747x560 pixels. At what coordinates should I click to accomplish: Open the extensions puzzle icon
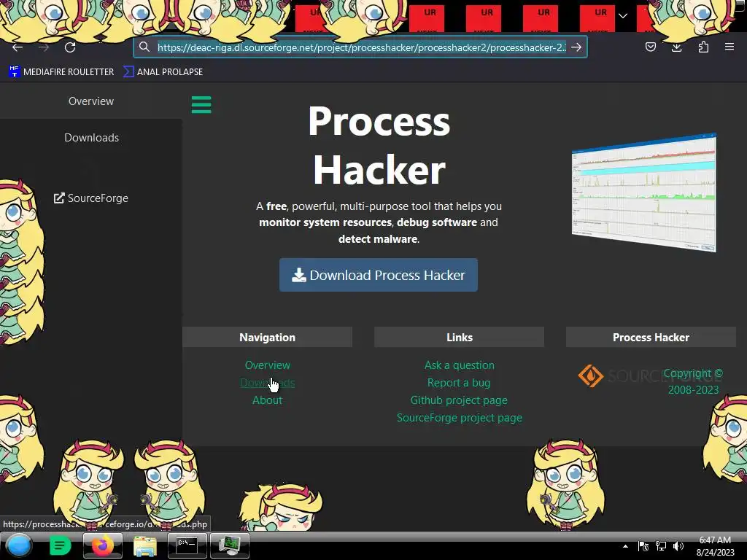(703, 47)
